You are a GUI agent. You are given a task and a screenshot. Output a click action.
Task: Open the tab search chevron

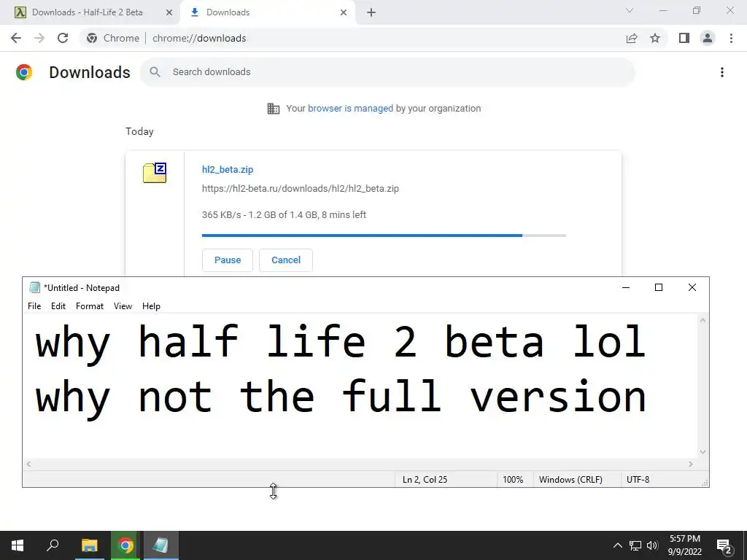[x=630, y=10]
